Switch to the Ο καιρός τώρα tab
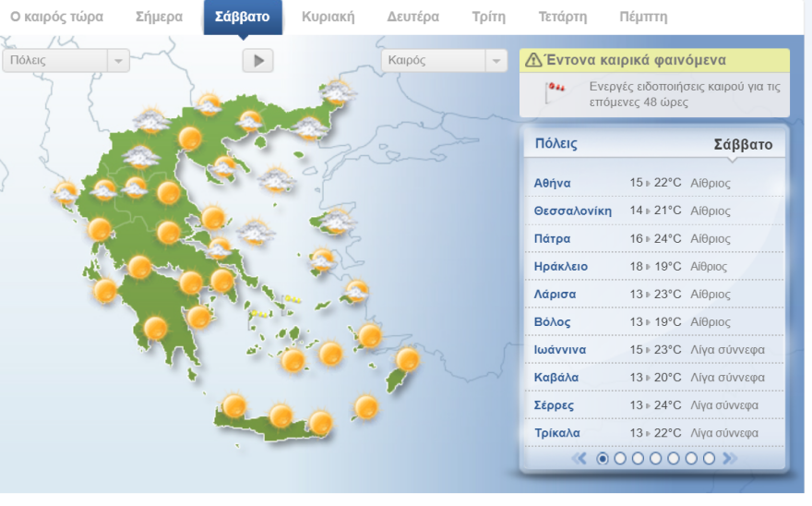Image resolution: width=812 pixels, height=506 pixels. tap(57, 17)
